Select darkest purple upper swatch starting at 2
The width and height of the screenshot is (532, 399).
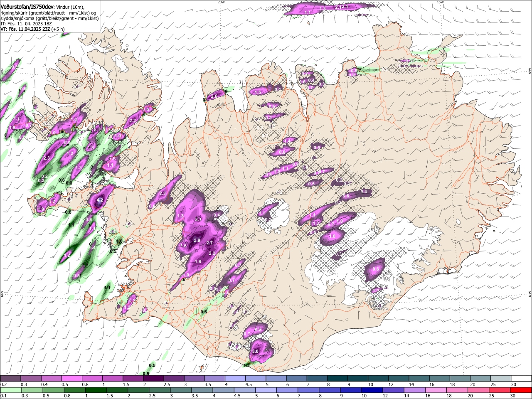click(x=154, y=379)
